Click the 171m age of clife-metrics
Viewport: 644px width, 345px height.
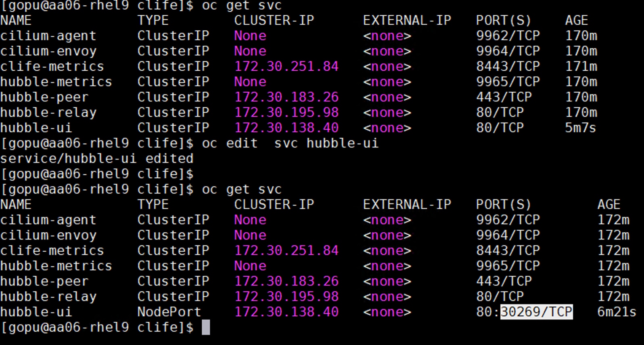tap(581, 66)
